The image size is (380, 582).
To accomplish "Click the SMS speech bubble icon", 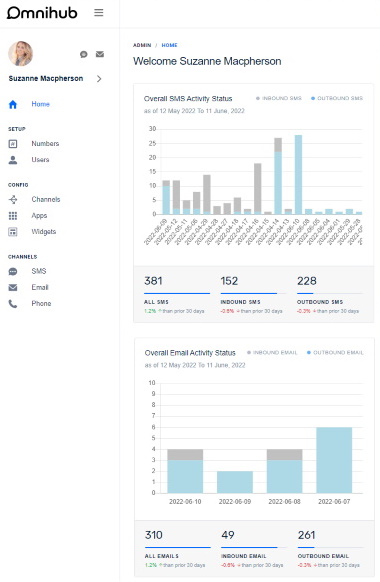I will (13, 271).
